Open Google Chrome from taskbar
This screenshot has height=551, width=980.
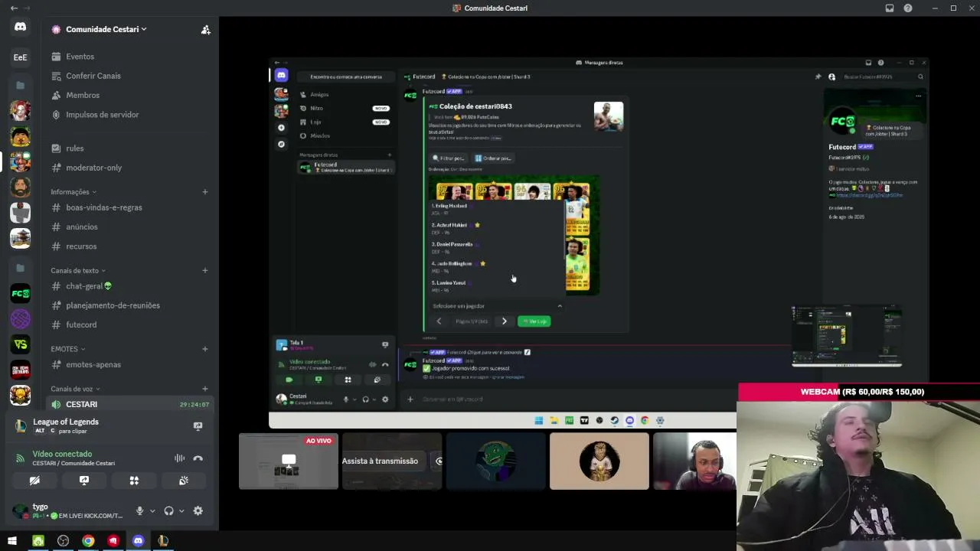(88, 541)
